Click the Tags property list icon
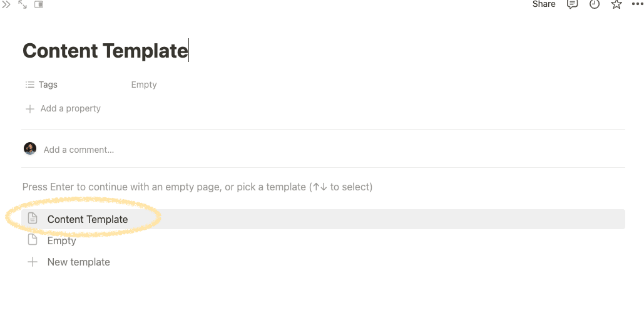 29,85
